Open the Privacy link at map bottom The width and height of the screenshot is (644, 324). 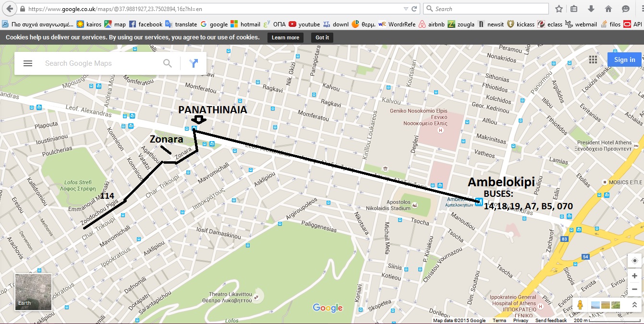[521, 320]
